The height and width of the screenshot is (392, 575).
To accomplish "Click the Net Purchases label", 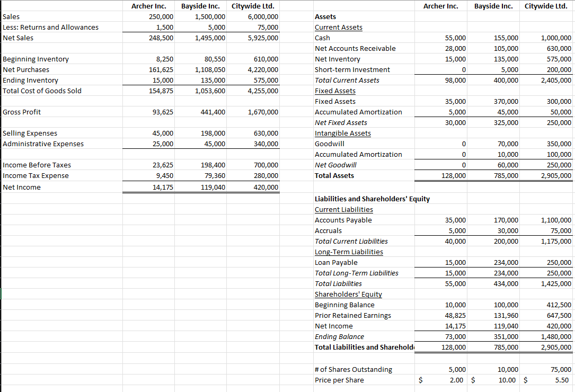I will [x=25, y=70].
